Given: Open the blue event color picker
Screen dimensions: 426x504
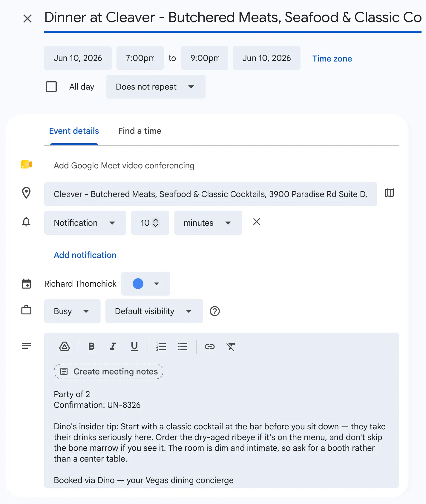Looking at the screenshot, I should click(x=146, y=284).
